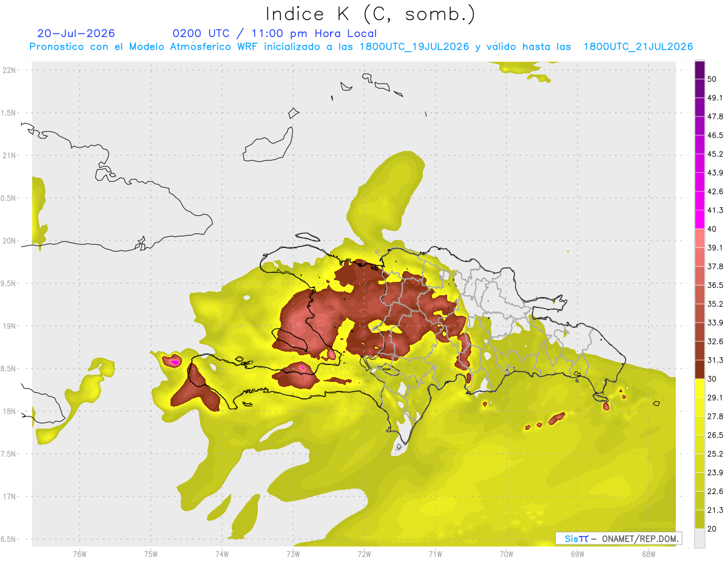Viewport: 728px width, 562px height.
Task: Click the '68W' longitude label
Action: [x=648, y=554]
